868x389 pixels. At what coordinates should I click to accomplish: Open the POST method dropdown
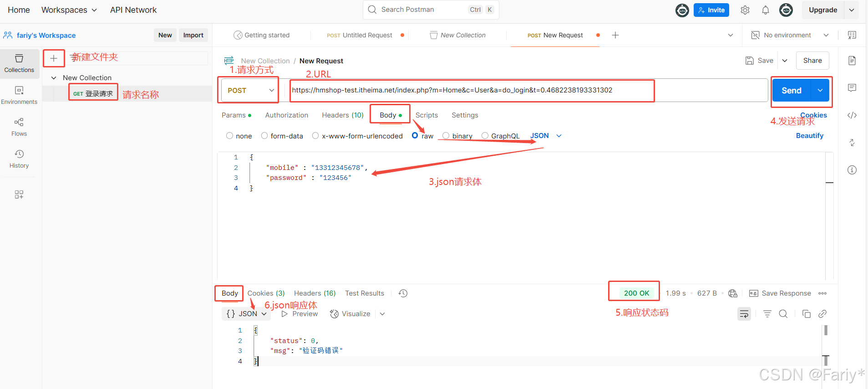pyautogui.click(x=249, y=90)
